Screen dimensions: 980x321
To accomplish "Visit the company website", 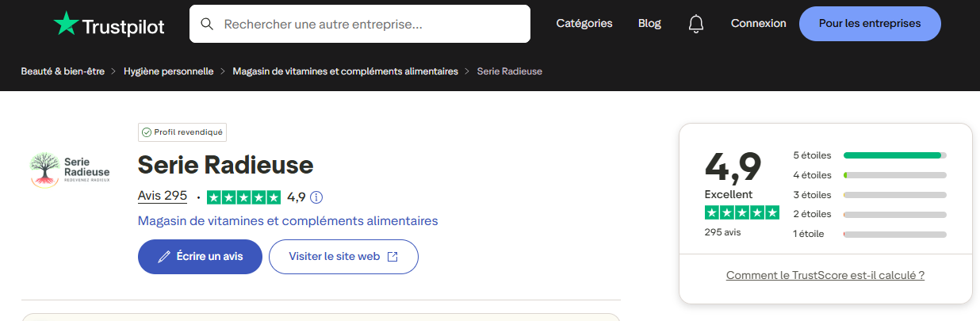I will pos(343,257).
